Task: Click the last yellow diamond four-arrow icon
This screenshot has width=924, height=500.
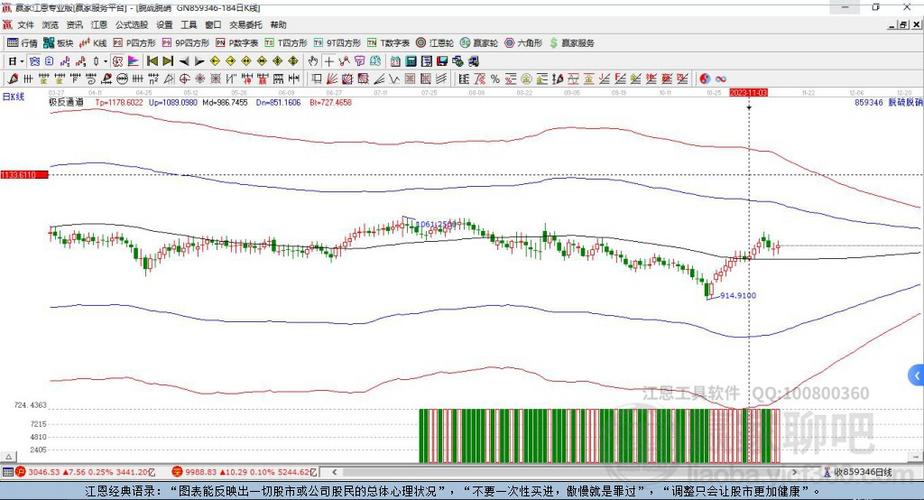Action: tap(293, 61)
